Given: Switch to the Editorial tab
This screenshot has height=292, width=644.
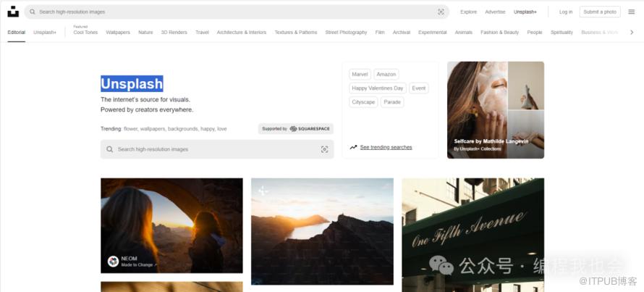Looking at the screenshot, I should click(x=17, y=33).
